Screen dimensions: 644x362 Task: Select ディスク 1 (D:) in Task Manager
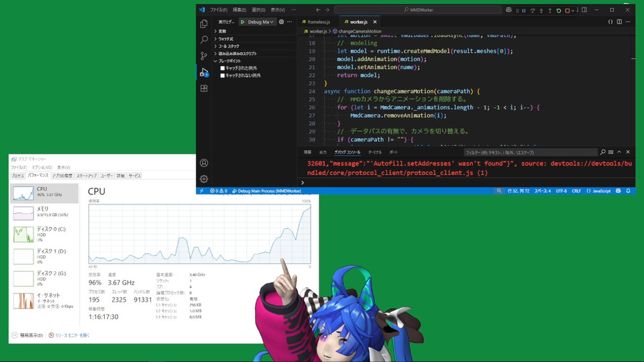[44, 256]
